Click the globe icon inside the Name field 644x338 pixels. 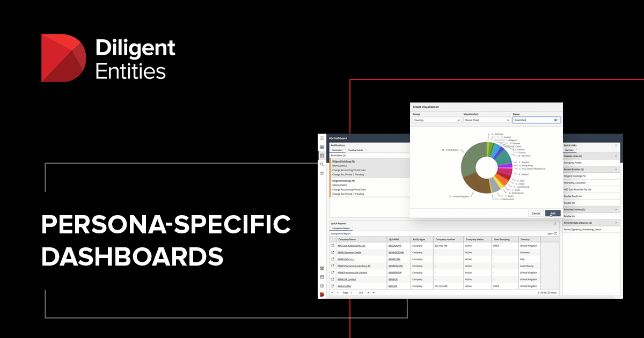[555, 120]
